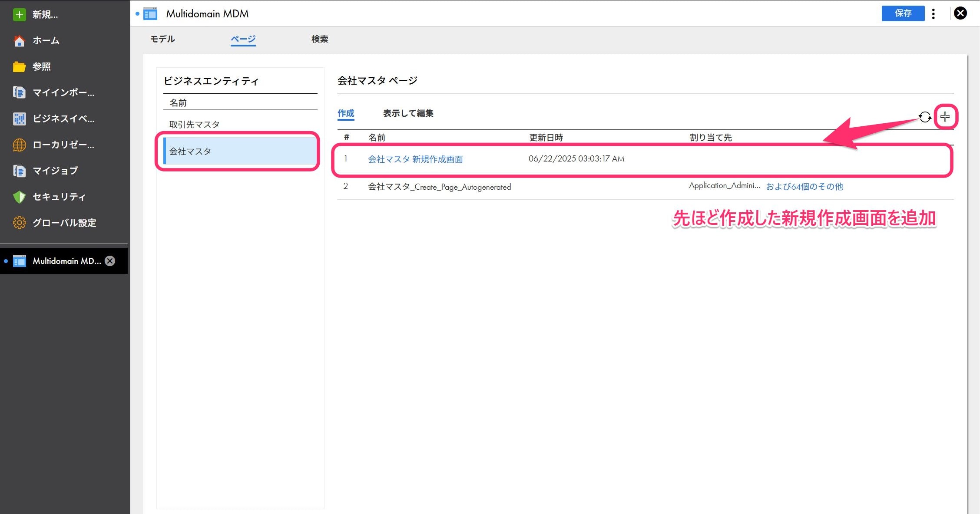Switch to the モデル tab
The image size is (980, 514).
pyautogui.click(x=162, y=39)
